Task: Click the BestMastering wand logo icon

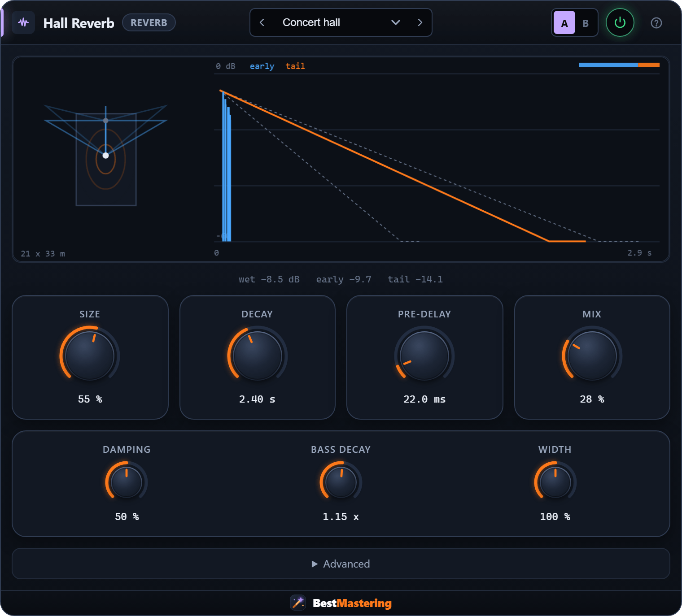Action: tap(298, 603)
